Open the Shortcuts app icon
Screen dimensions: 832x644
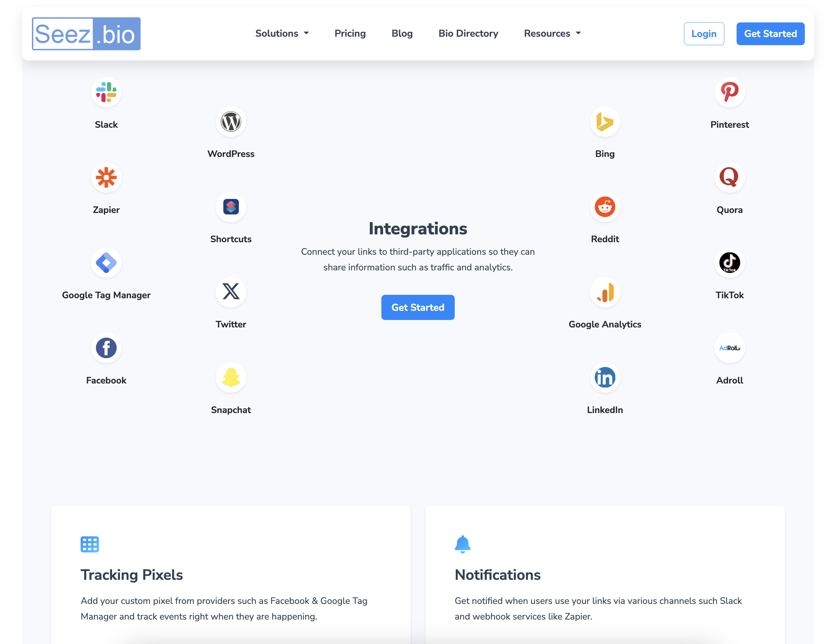[231, 207]
